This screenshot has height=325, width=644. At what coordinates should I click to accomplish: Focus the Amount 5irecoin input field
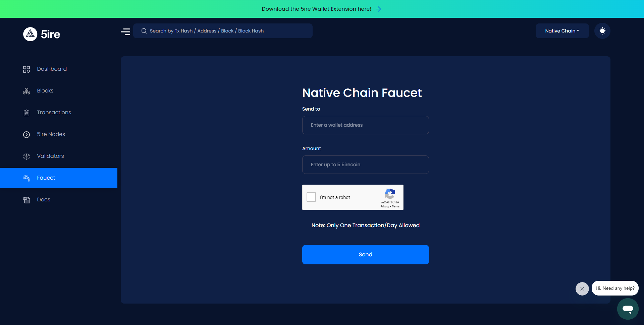[x=365, y=165]
